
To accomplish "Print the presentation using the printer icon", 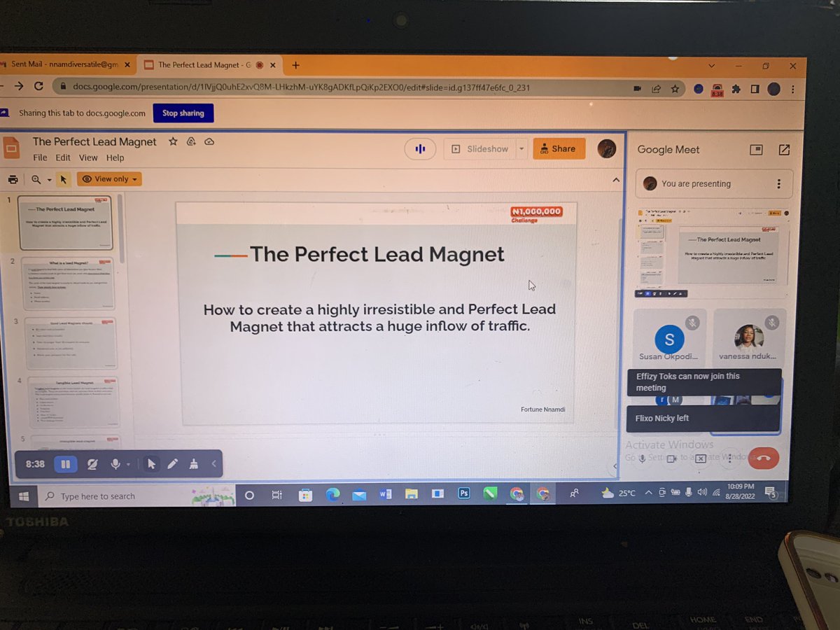I will pos(13,179).
